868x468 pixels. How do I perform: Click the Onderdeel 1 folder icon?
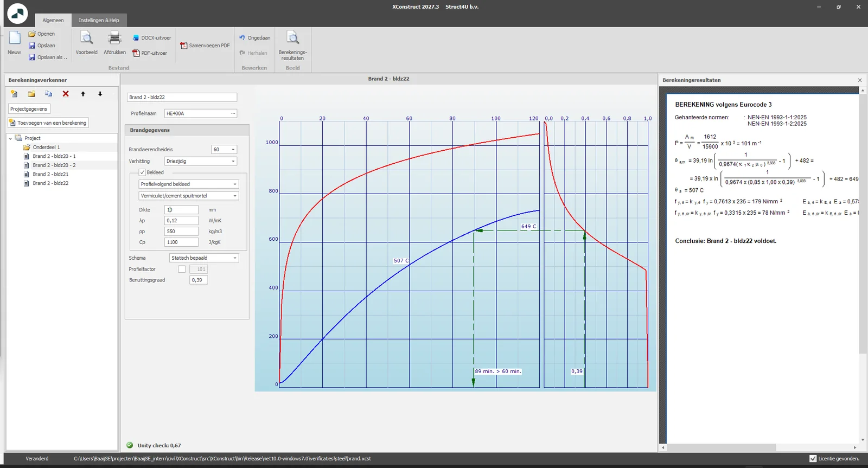27,147
